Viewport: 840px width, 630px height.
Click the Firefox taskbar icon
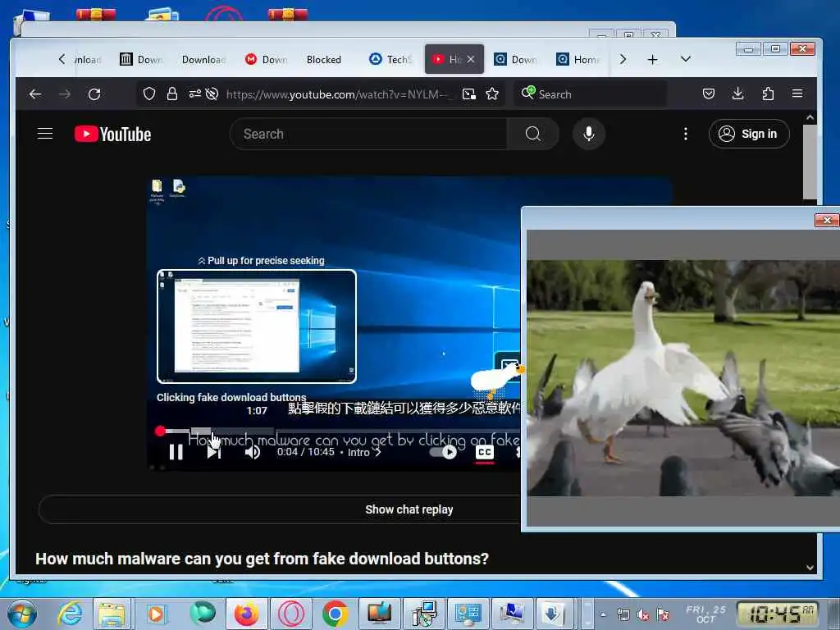(x=246, y=614)
